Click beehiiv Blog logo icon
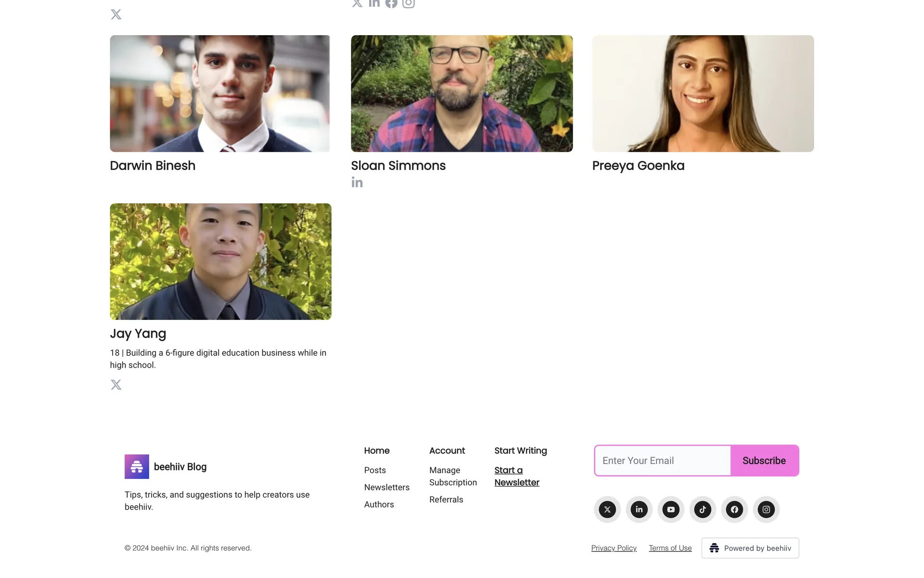 (137, 467)
